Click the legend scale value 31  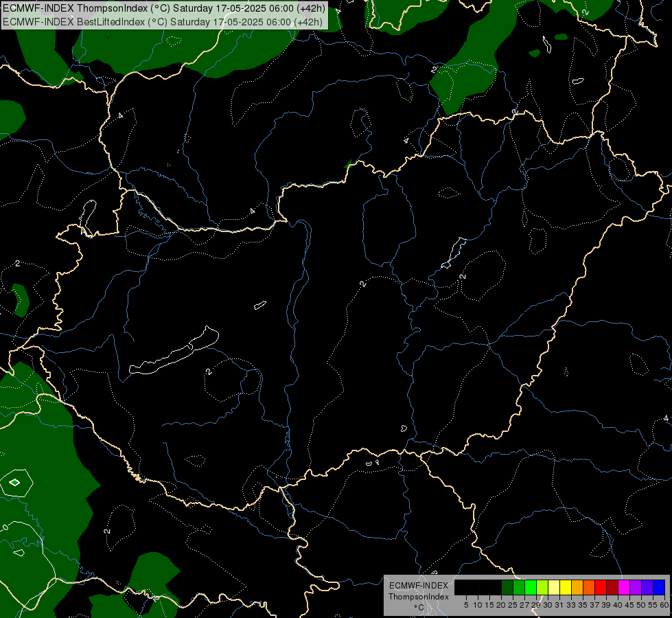tap(559, 605)
